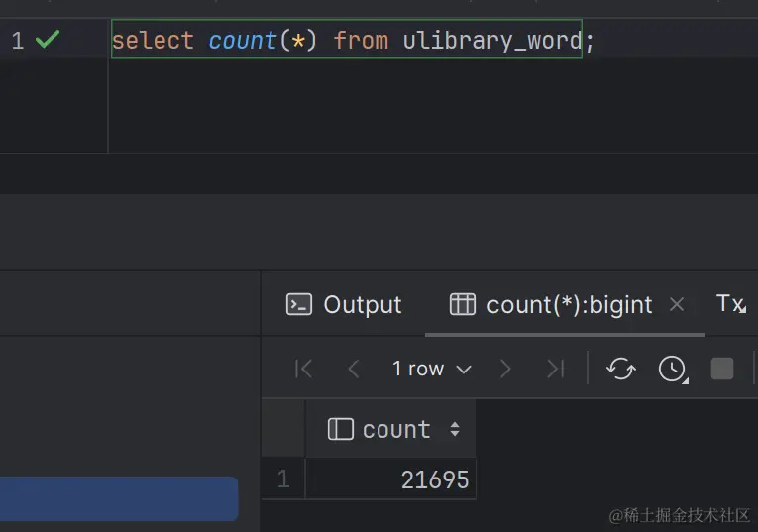Open the Tx tab
758x532 pixels.
(x=730, y=304)
